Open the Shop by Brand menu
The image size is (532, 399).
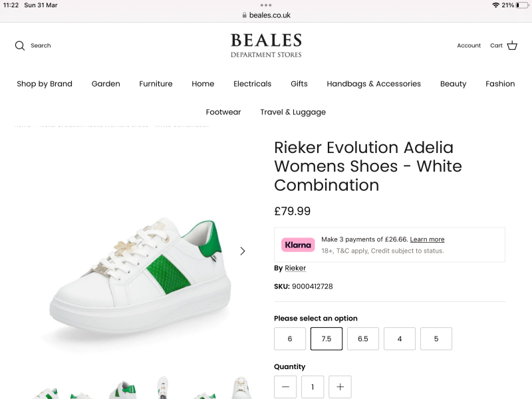[x=44, y=84]
